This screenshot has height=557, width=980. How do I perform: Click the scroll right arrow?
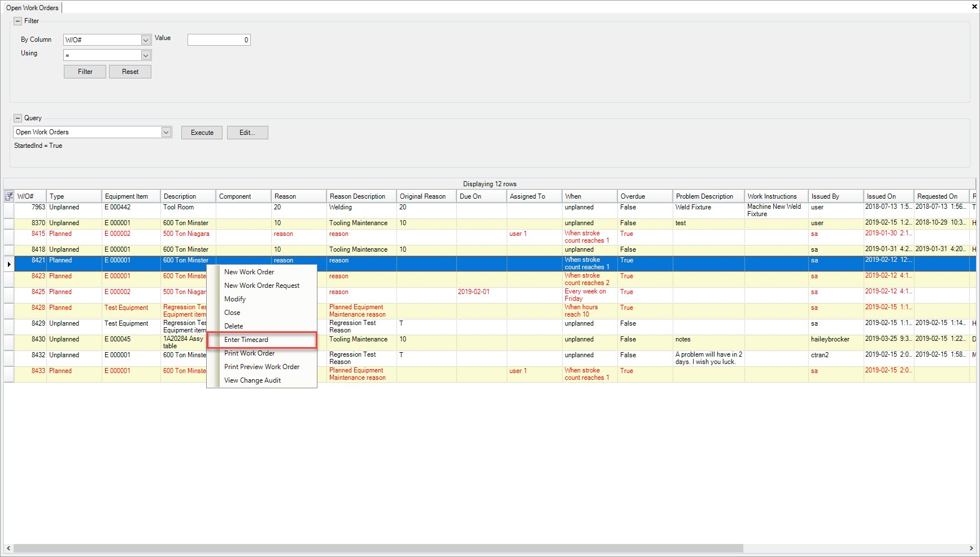click(972, 548)
